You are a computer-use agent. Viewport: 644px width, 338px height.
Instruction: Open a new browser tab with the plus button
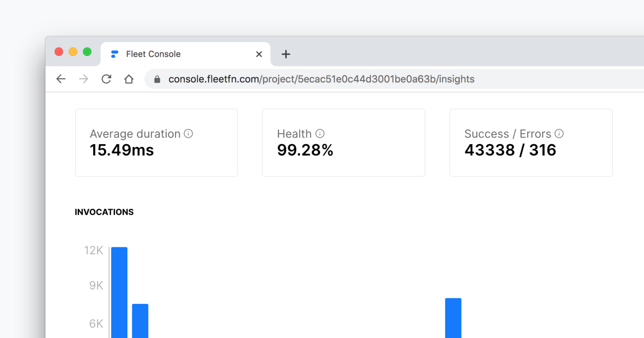click(286, 54)
